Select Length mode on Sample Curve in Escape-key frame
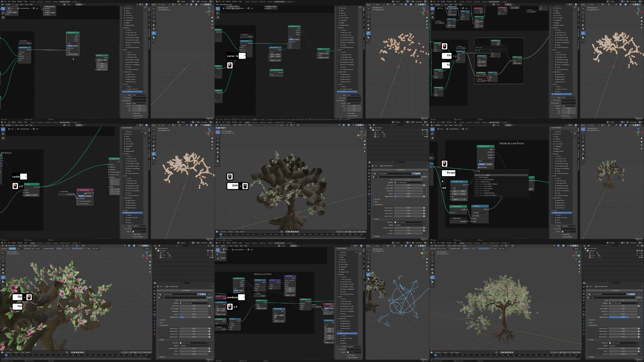This screenshot has height=362, width=644. (489, 164)
